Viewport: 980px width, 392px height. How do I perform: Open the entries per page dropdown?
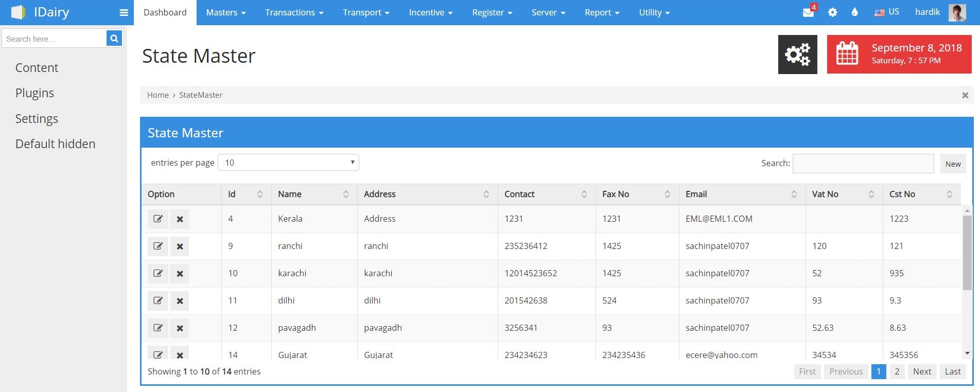coord(288,163)
